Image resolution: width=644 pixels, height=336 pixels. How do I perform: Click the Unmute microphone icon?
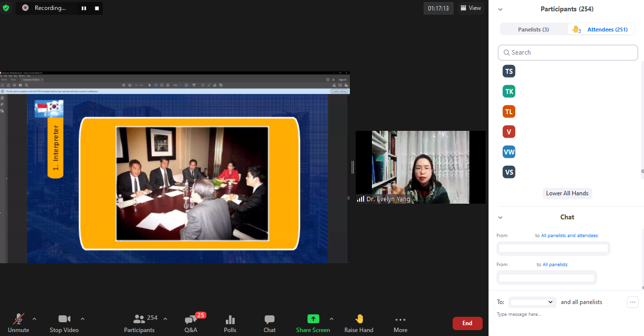pos(19,319)
